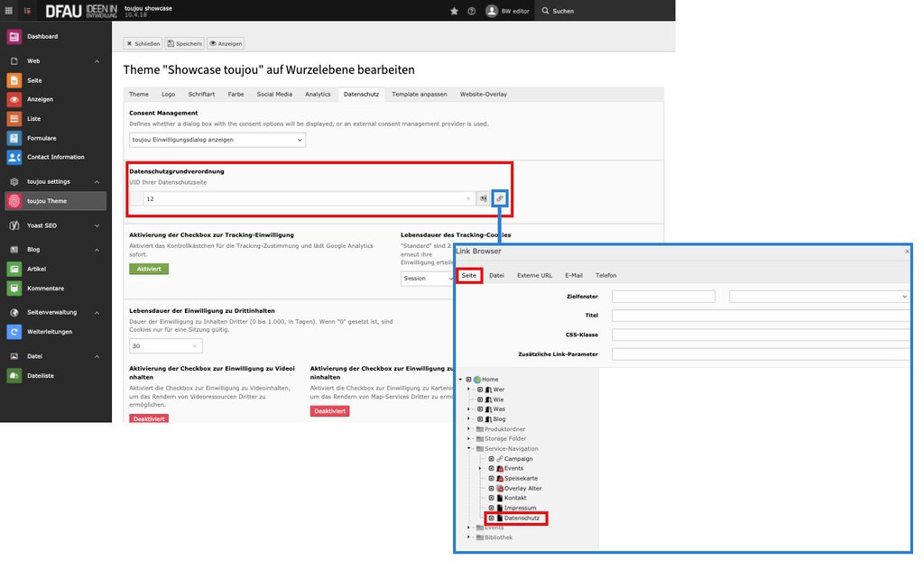Open the Formulare module icon

(x=14, y=138)
